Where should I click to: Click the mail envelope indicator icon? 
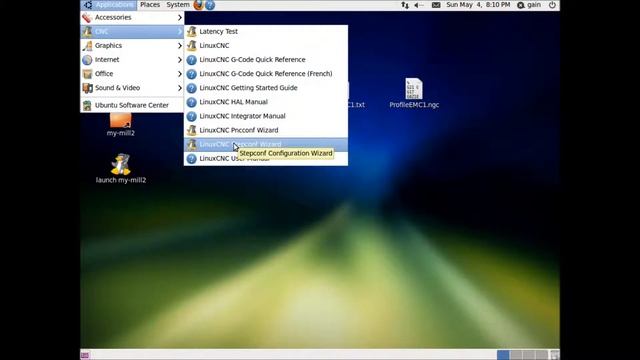coord(436,5)
